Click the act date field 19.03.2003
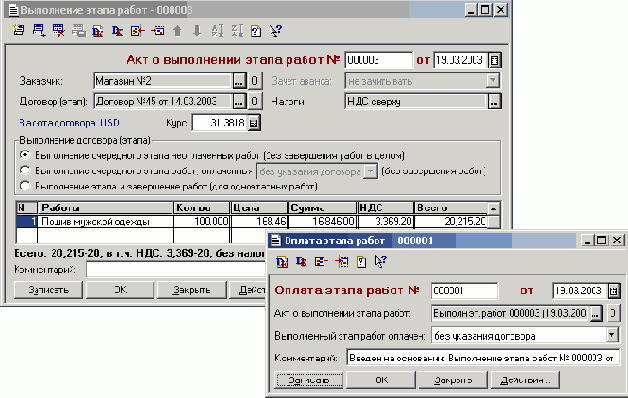This screenshot has width=628, height=398. 461,60
